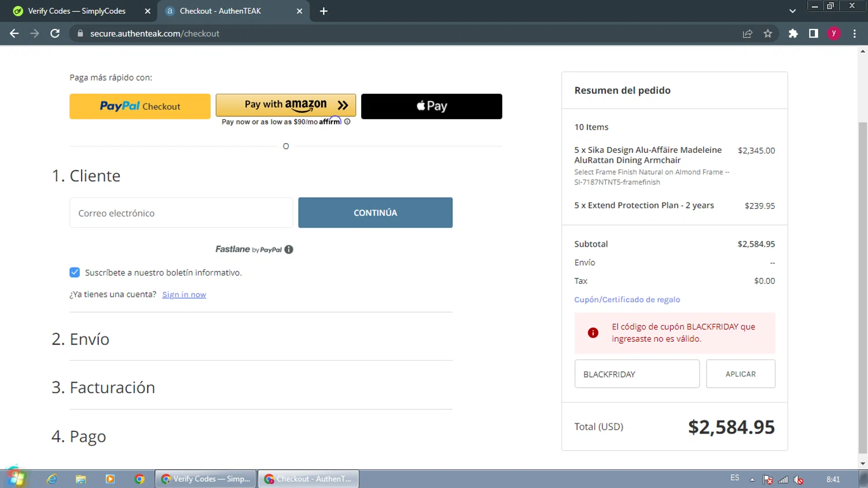This screenshot has height=488, width=868.
Task: Click Cupón/Certificado de regalo link
Action: point(627,299)
